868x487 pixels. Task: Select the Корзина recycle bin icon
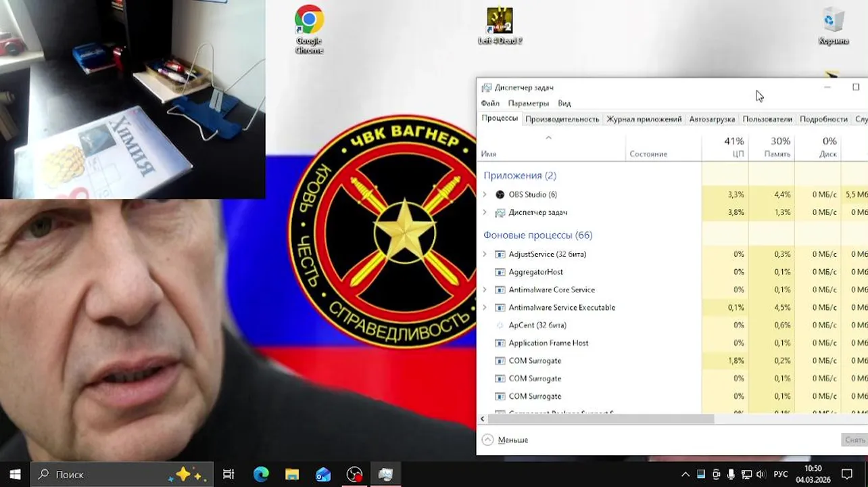tap(833, 26)
